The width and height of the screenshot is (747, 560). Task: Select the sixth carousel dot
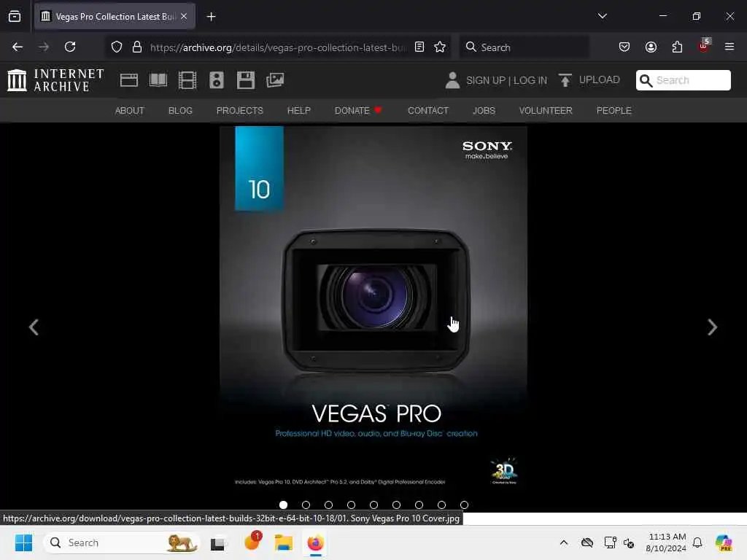click(x=396, y=505)
